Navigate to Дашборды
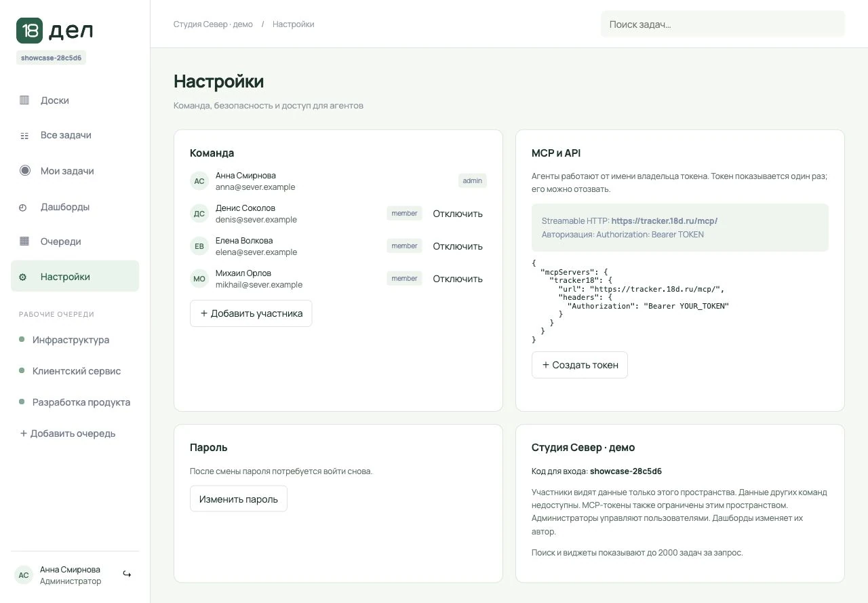This screenshot has height=603, width=868. pyautogui.click(x=75, y=207)
